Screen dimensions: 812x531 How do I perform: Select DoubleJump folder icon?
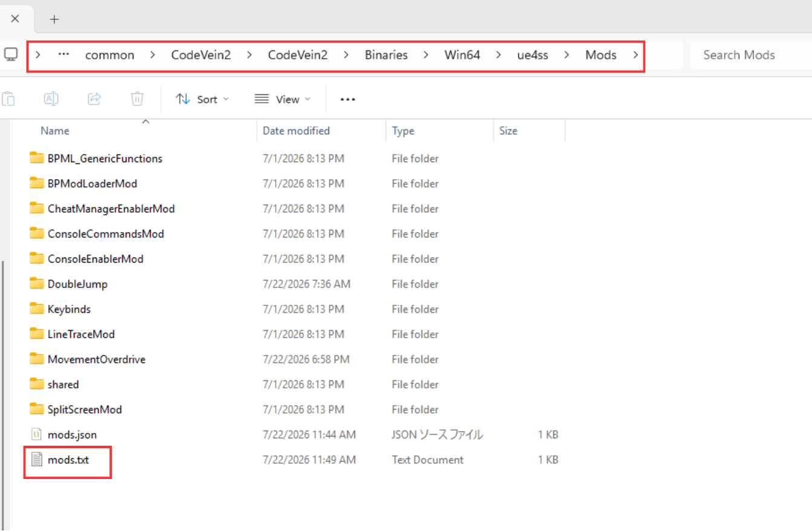(37, 284)
